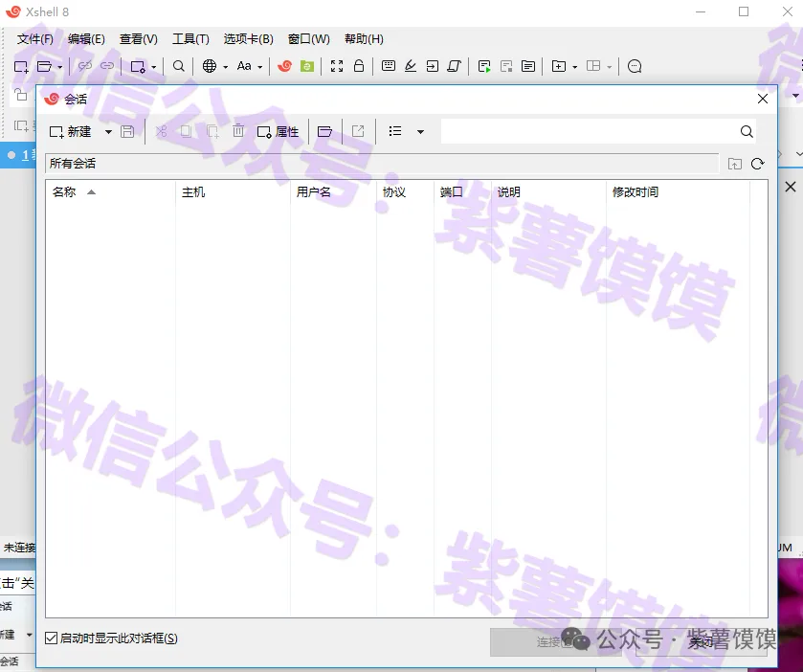Open the Aa font dropdown arrow
The height and width of the screenshot is (672, 803).
click(x=259, y=67)
